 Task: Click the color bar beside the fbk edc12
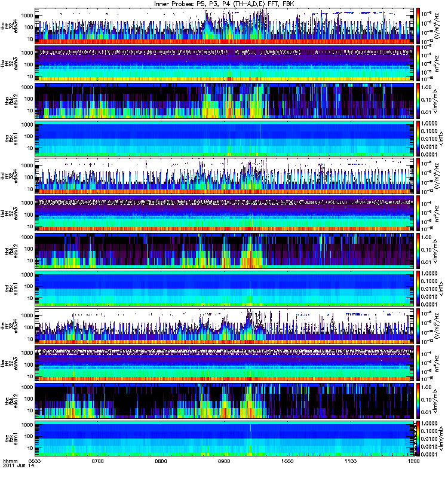[x=418, y=401]
